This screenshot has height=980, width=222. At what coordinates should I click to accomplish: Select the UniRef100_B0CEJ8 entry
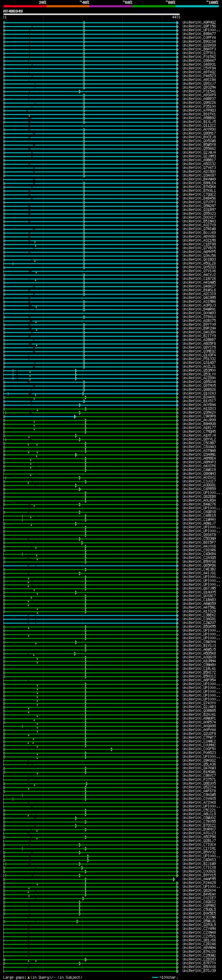(x=199, y=137)
